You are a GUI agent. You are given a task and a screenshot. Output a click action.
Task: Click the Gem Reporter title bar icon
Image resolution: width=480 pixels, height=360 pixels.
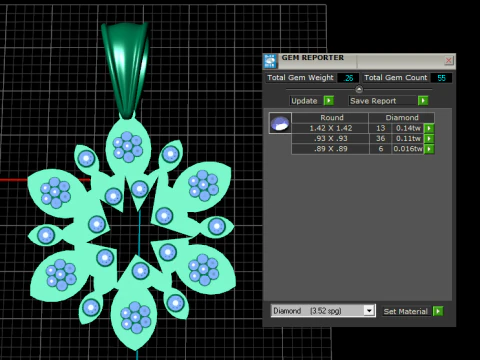tap(270, 61)
